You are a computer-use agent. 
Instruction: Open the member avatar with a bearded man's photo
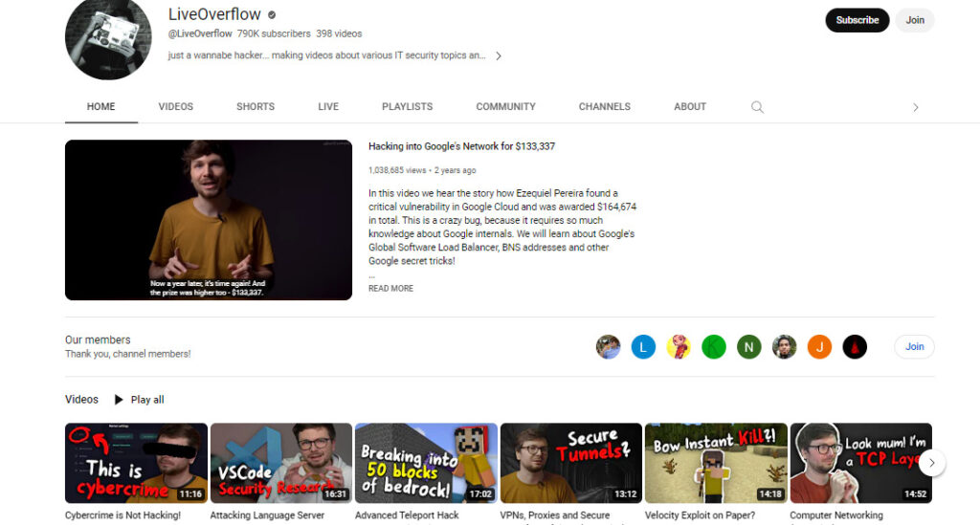tap(785, 346)
